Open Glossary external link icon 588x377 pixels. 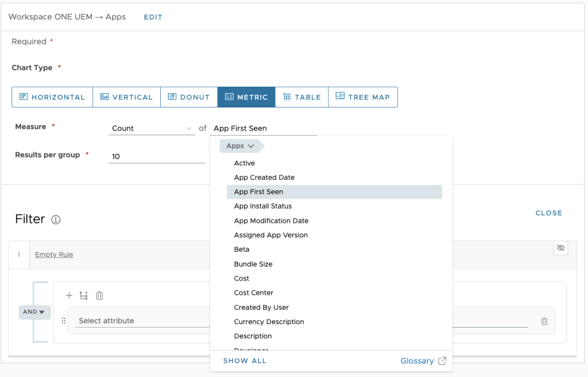click(x=442, y=361)
